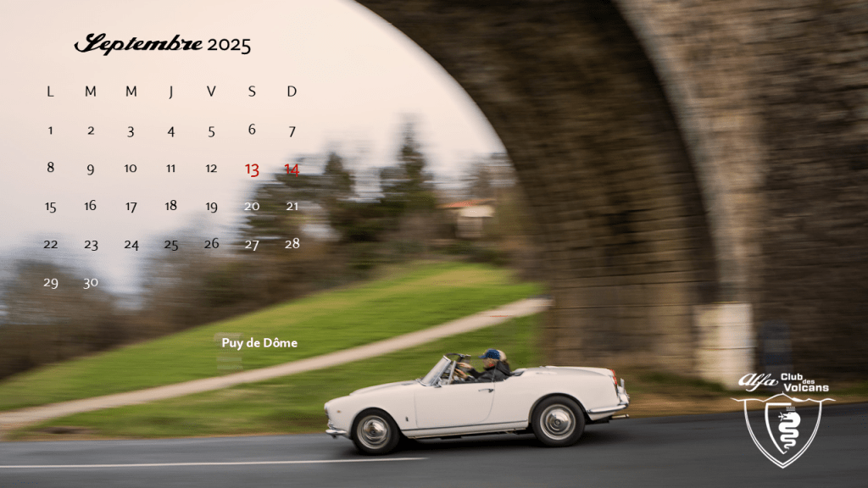The image size is (868, 488).
Task: Click date 1 in the calendar
Action: 50,130
